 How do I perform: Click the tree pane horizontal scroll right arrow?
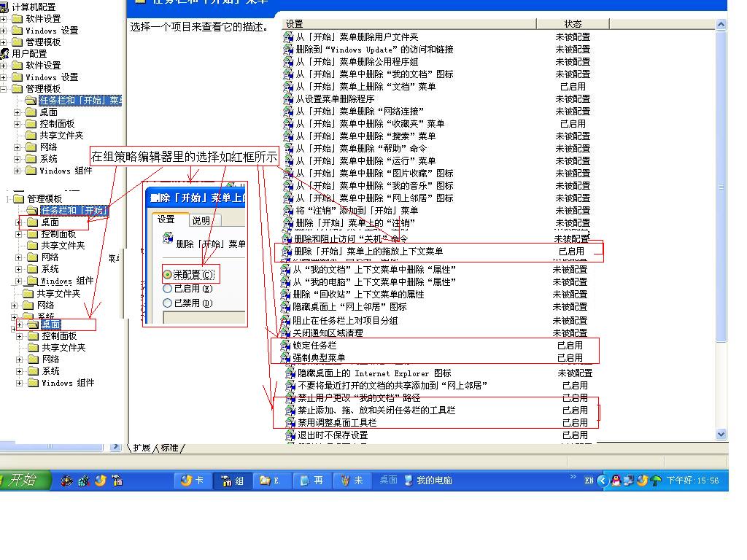coord(115,447)
